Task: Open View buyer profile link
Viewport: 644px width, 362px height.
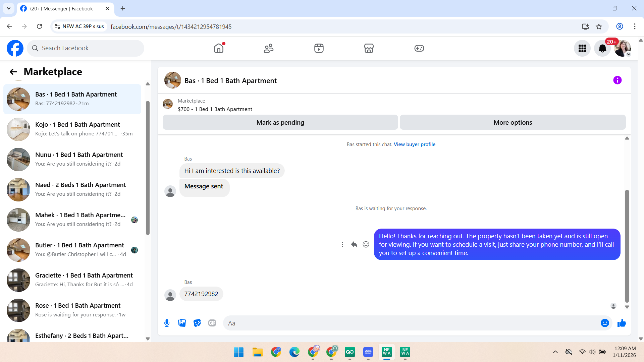Action: coord(414,144)
